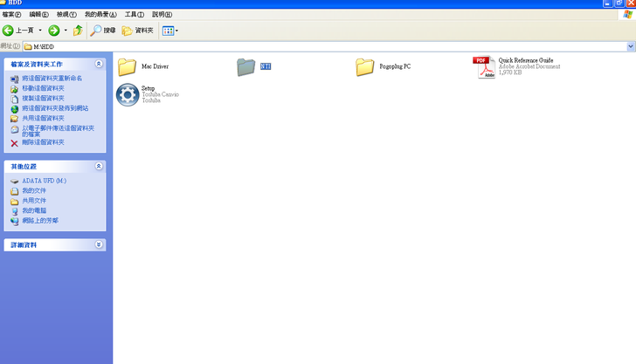Open the 檢視(V) menu
The image size is (636, 364).
point(66,15)
